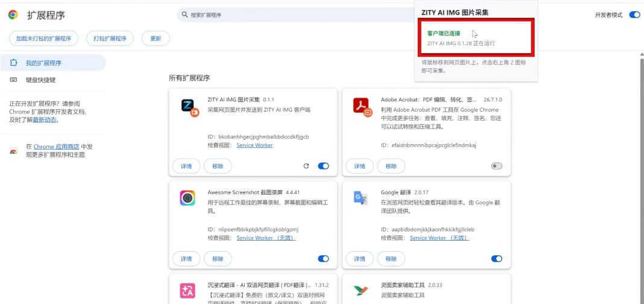Open the 最新动态 link
This screenshot has width=644, height=304.
tap(45, 121)
